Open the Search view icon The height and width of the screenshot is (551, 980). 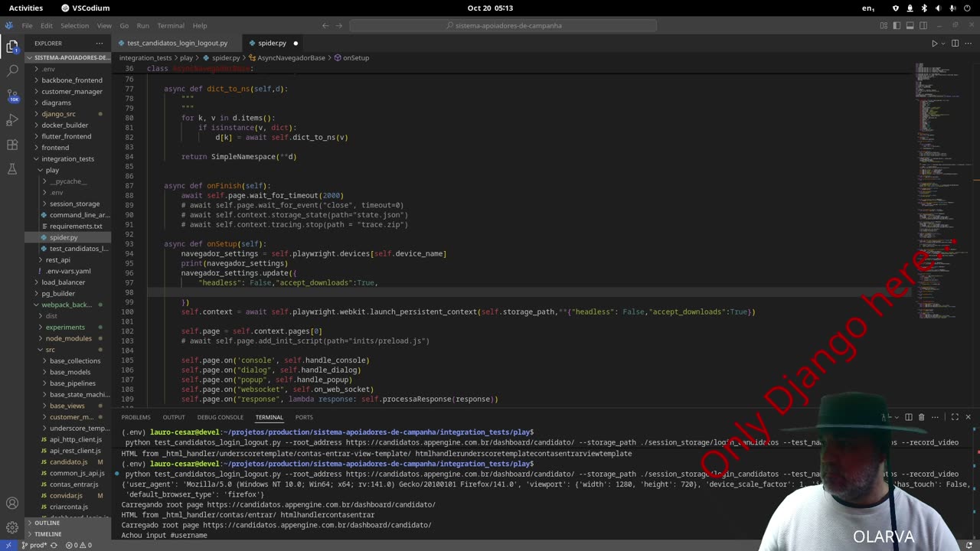pyautogui.click(x=12, y=70)
